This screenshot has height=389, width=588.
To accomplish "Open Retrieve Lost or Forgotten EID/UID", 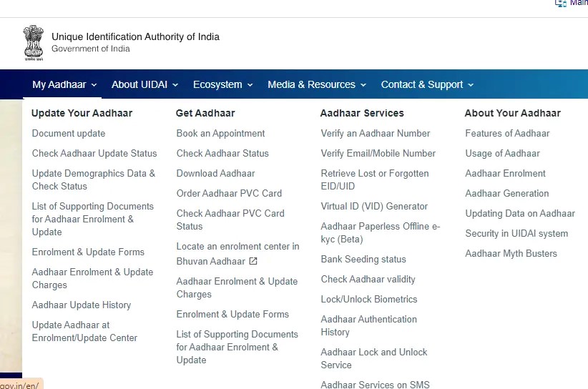I will (x=375, y=180).
